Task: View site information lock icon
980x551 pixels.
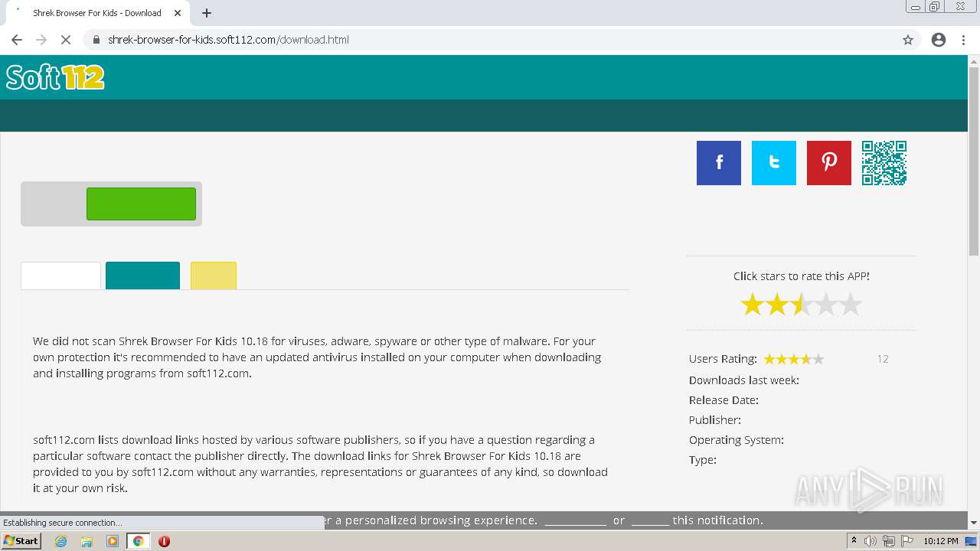Action: (96, 40)
